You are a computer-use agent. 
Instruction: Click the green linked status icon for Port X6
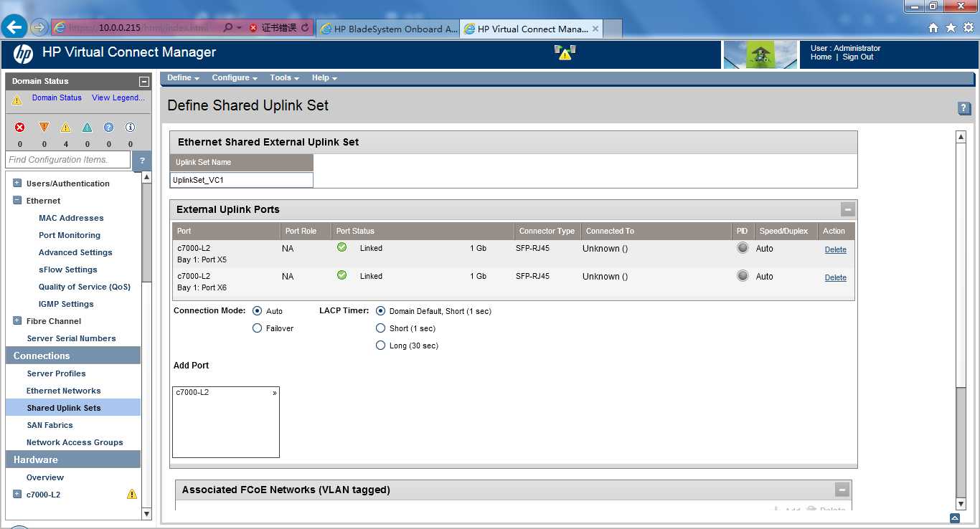pyautogui.click(x=341, y=275)
